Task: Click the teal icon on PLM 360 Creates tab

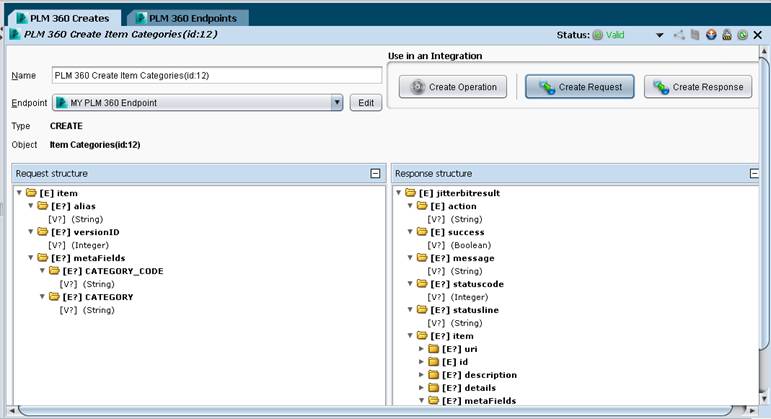Action: (x=22, y=18)
